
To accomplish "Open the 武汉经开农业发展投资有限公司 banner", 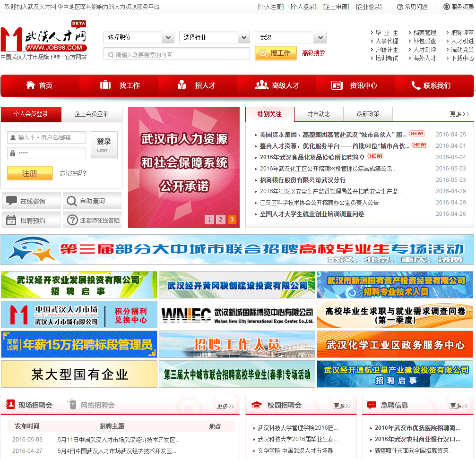I will tap(79, 285).
